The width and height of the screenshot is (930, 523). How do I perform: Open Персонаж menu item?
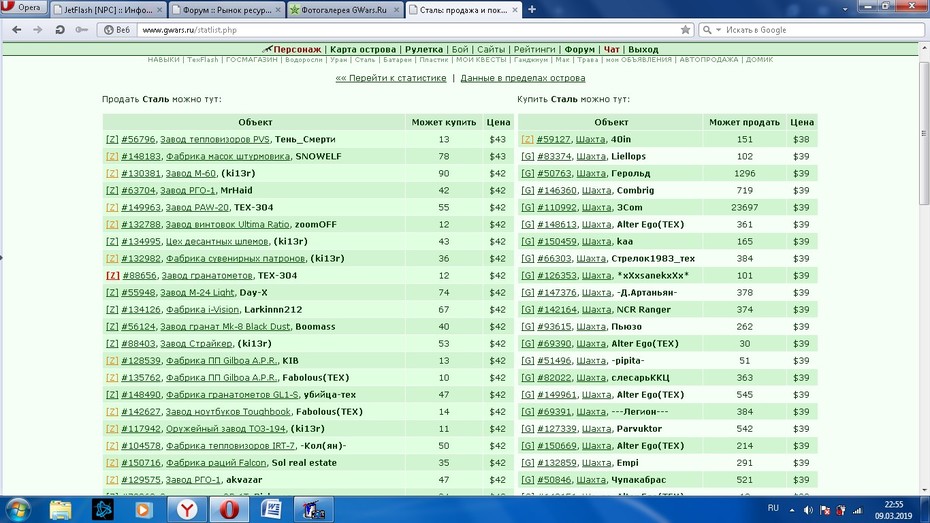coord(297,49)
